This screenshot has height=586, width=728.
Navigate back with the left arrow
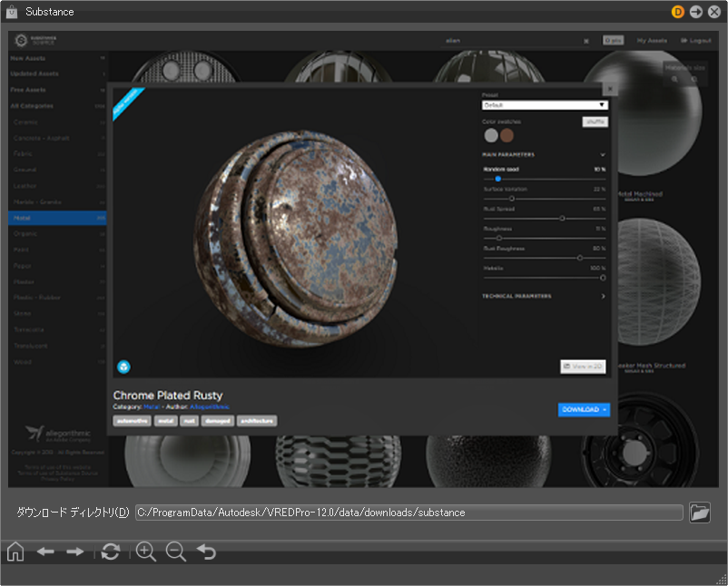pyautogui.click(x=45, y=552)
